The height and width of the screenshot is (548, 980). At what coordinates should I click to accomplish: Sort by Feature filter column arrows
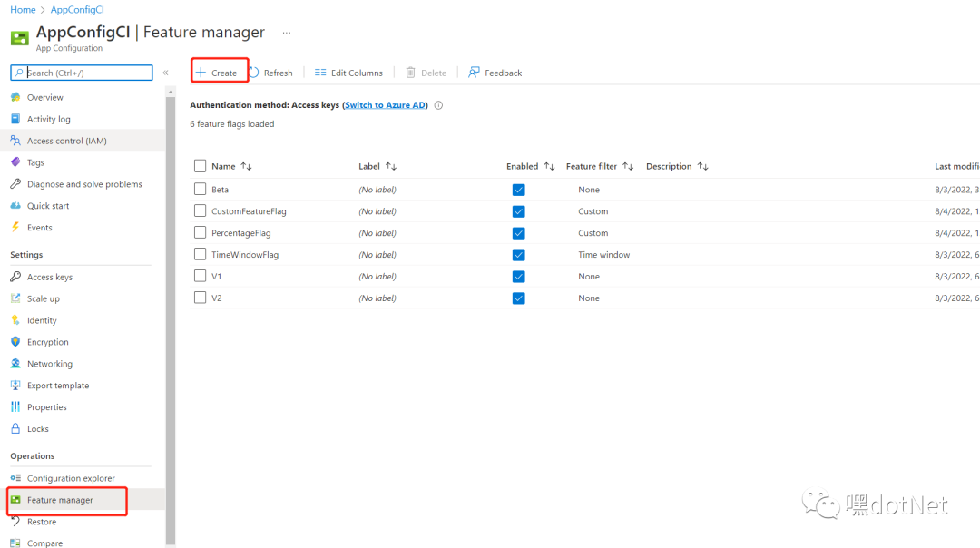pyautogui.click(x=628, y=166)
